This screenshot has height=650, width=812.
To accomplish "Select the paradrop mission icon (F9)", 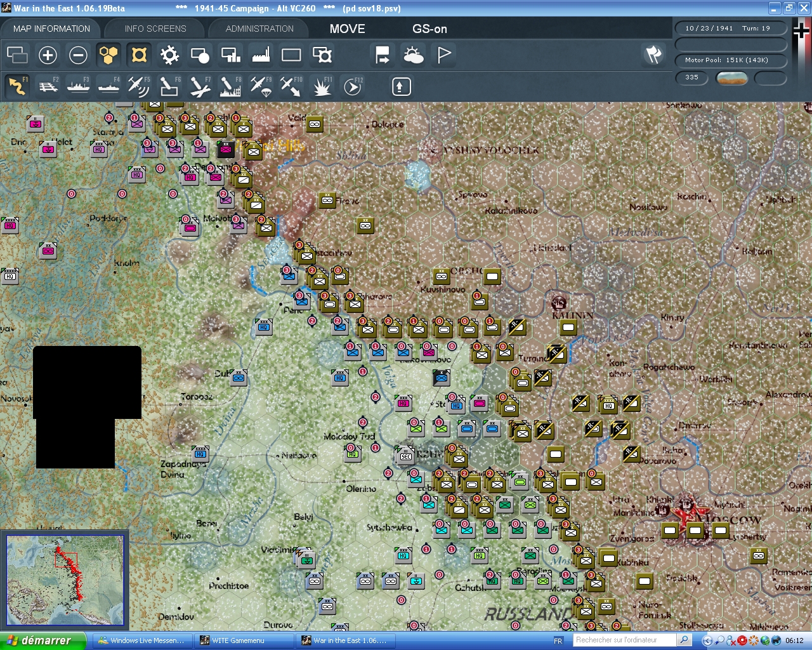I will (x=261, y=86).
